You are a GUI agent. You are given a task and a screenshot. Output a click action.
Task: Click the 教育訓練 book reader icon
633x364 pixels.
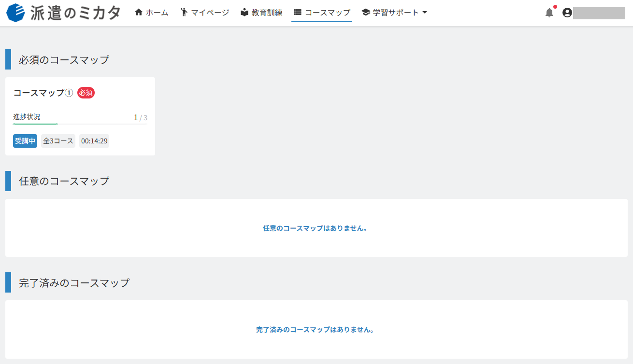click(245, 13)
